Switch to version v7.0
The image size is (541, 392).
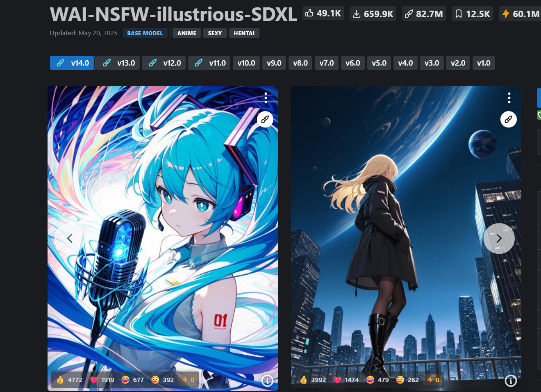pyautogui.click(x=327, y=63)
